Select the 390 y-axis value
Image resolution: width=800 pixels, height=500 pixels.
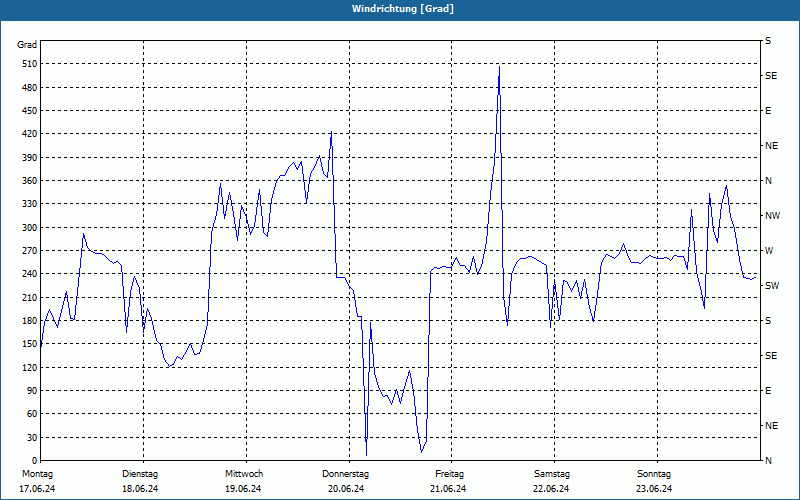(x=30, y=158)
